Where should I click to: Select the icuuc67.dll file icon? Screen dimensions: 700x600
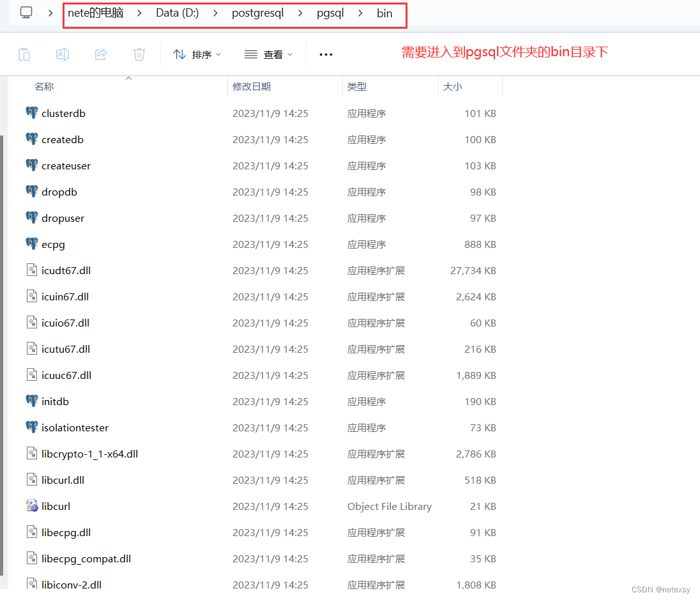click(x=32, y=375)
